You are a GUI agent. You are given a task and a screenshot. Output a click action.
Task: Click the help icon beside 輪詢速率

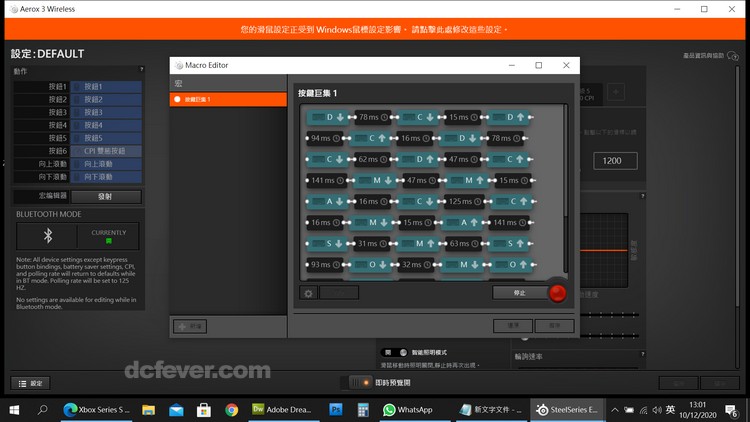(x=642, y=354)
